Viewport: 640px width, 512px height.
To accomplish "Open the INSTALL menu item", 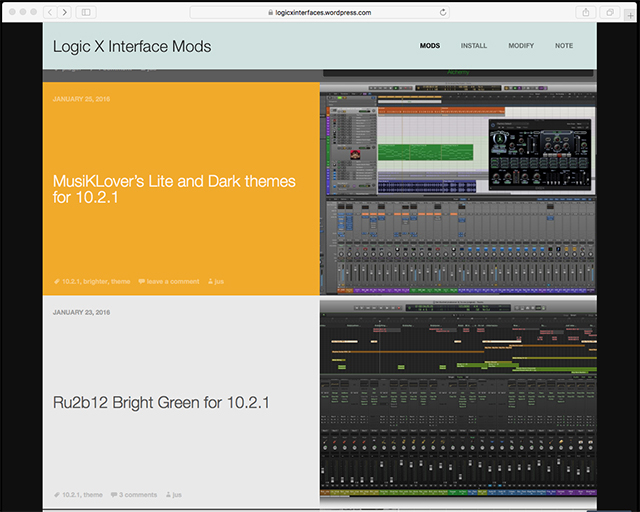I will [474, 46].
